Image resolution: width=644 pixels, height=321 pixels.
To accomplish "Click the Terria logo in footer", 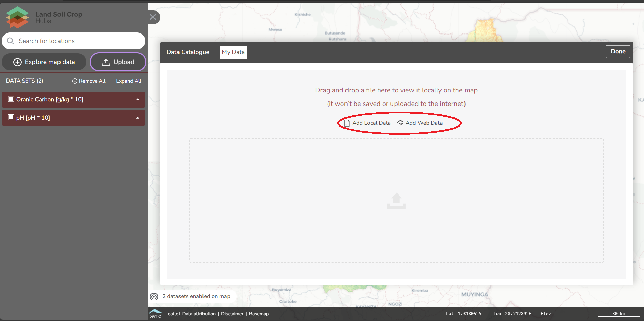I will pyautogui.click(x=156, y=314).
